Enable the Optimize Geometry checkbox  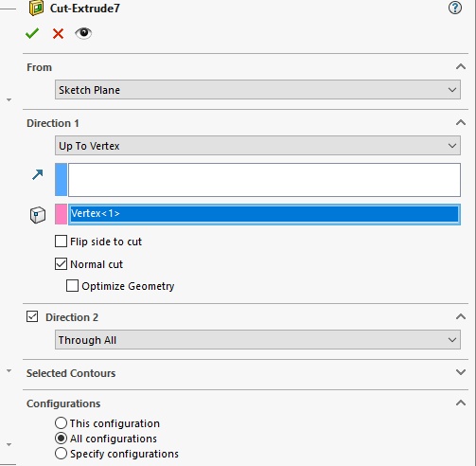pyautogui.click(x=72, y=286)
